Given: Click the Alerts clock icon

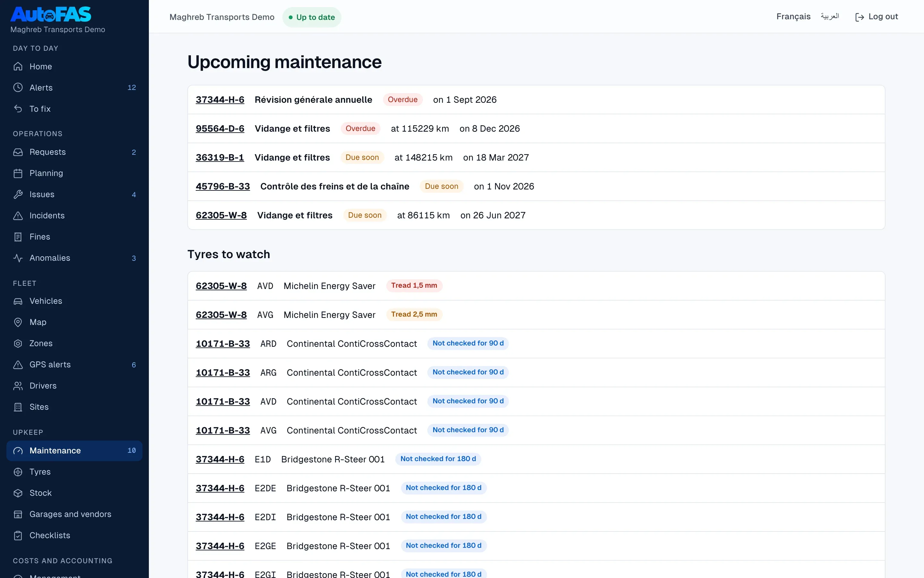Looking at the screenshot, I should tap(18, 88).
